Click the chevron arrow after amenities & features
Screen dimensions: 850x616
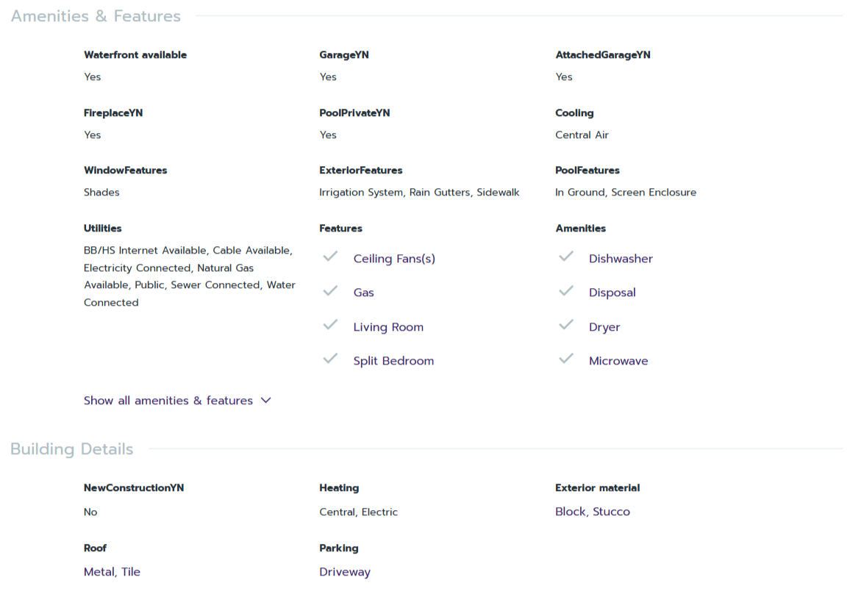tap(266, 401)
